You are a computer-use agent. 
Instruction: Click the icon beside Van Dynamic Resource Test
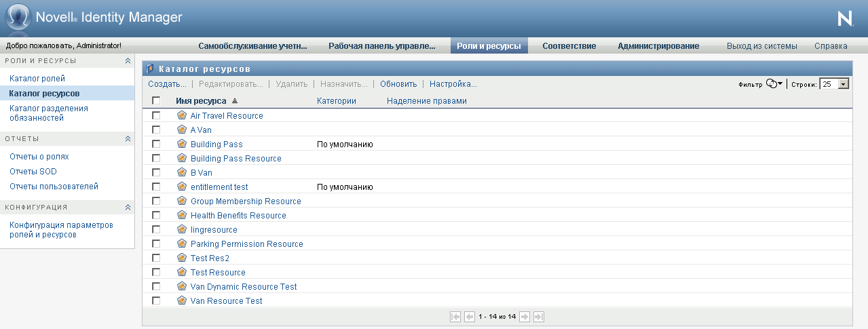[x=181, y=286]
